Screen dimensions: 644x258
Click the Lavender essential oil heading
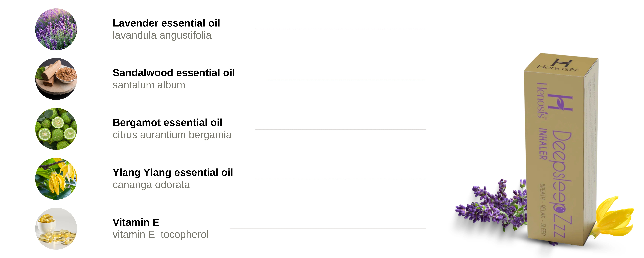point(166,23)
